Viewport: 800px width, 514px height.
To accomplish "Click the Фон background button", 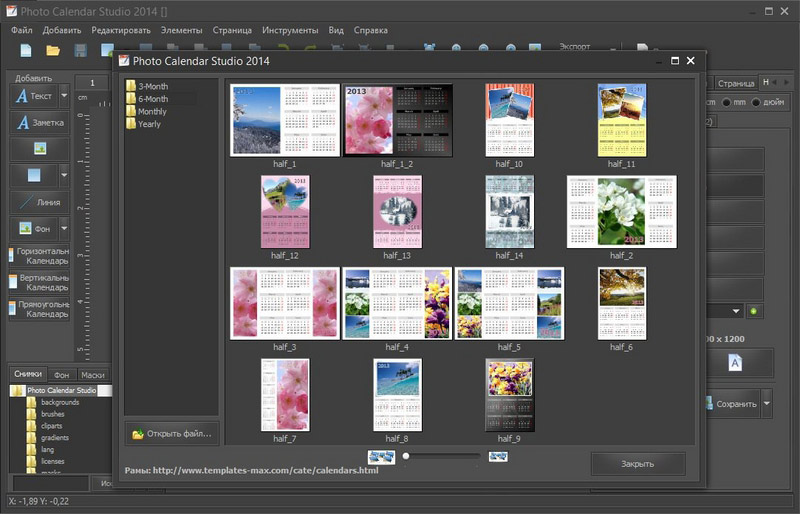I will click(x=34, y=228).
